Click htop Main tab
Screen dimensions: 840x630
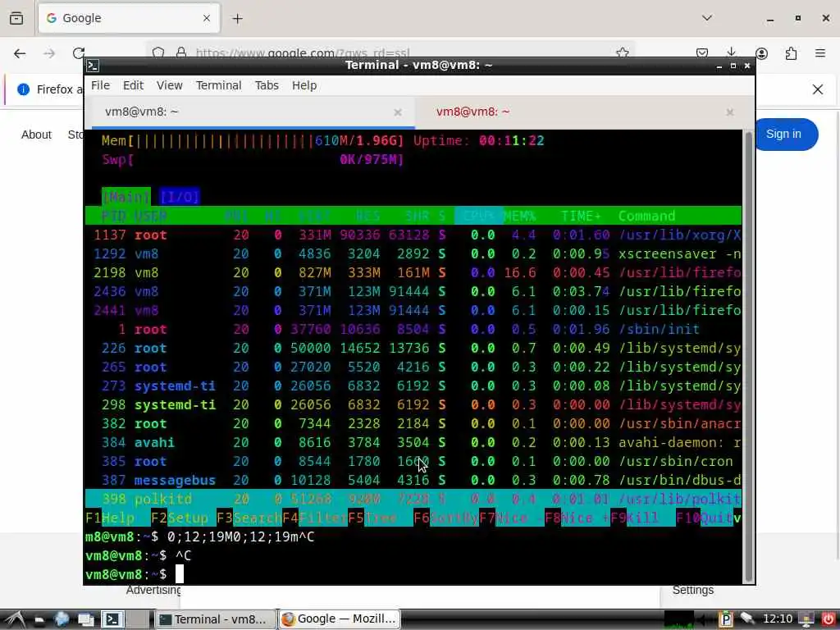(126, 197)
